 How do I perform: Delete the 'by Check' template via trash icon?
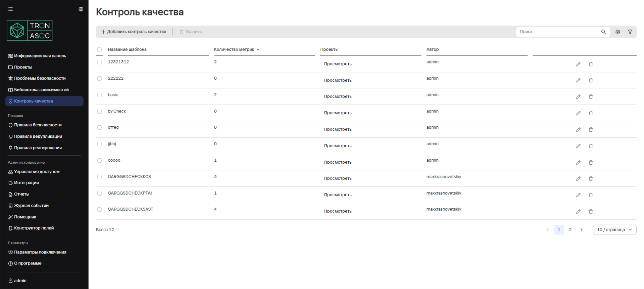click(x=591, y=113)
